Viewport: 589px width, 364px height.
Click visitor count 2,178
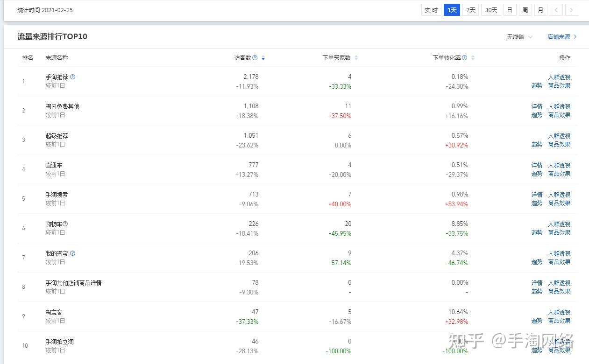(251, 77)
